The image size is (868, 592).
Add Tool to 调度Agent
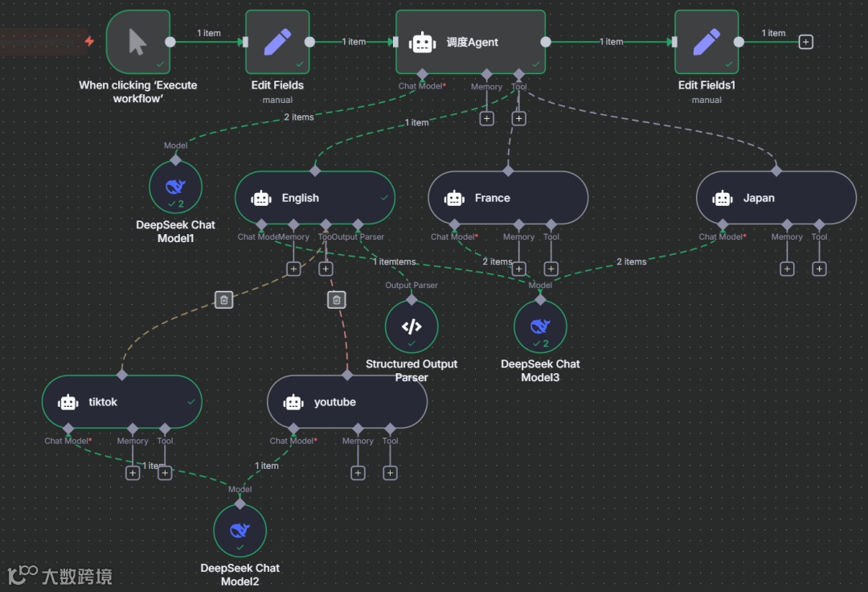click(518, 118)
